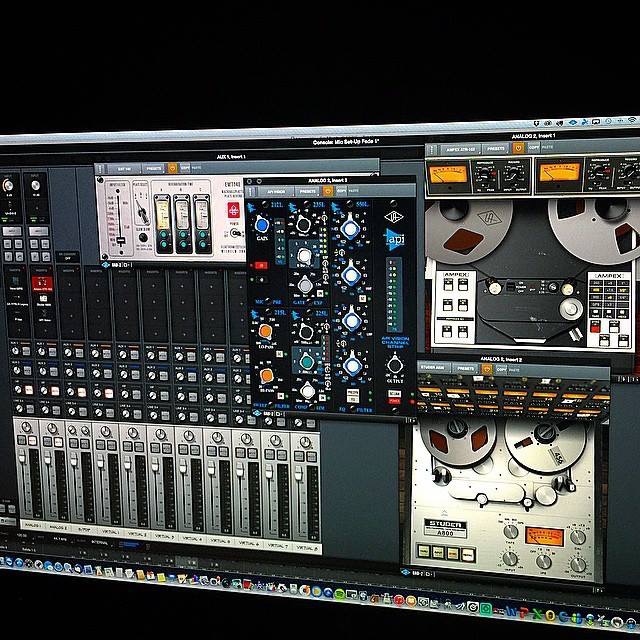Click the left orange VU meter on Ampex

[447, 173]
